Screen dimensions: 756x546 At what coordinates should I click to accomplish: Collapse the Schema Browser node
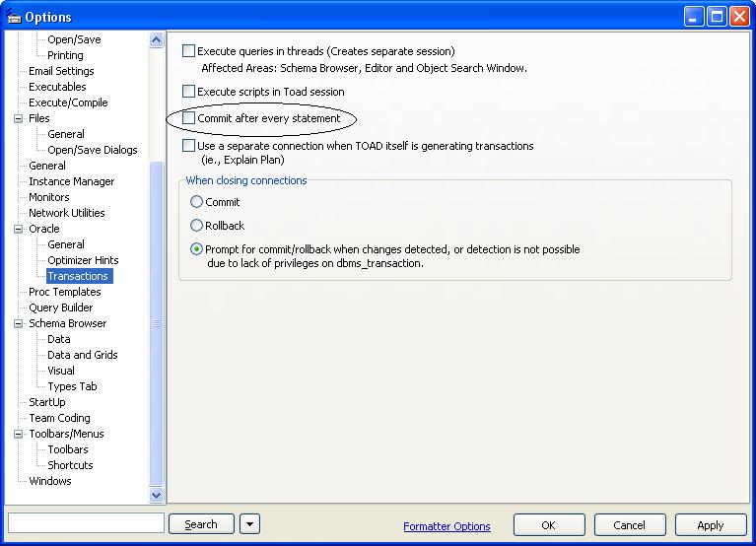[x=18, y=323]
